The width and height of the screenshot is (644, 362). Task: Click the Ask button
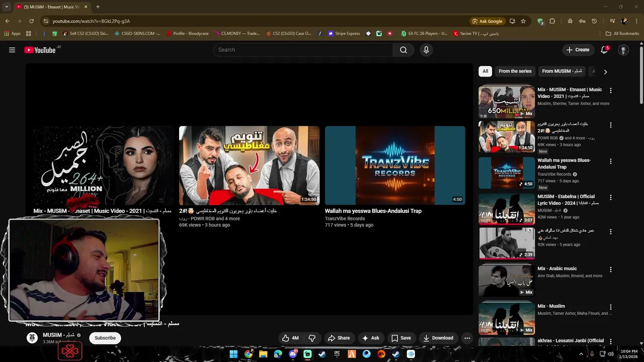click(371, 338)
